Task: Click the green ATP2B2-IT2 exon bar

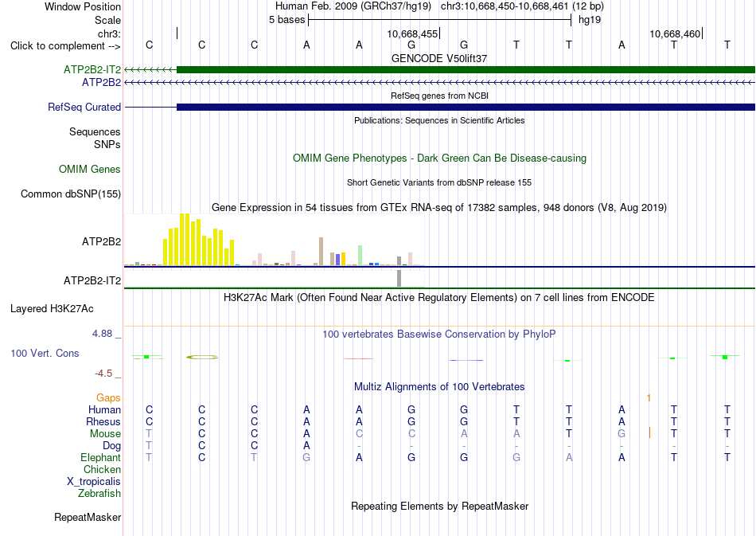Action: point(466,69)
